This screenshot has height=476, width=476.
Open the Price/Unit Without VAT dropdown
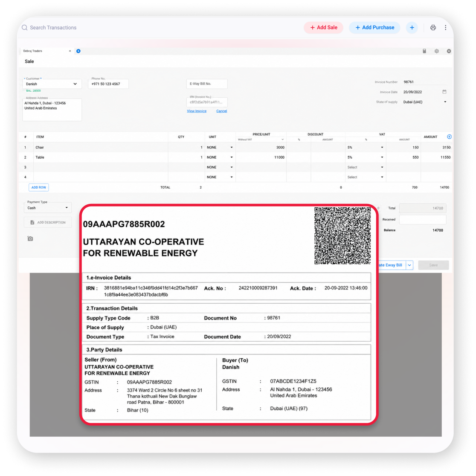coord(261,139)
